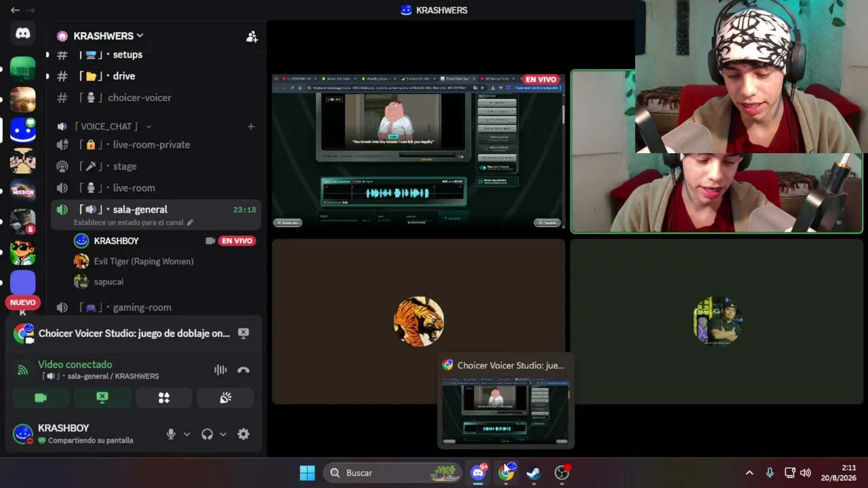Select the tiger avatar participant tile
The width and height of the screenshot is (868, 488).
point(418,321)
